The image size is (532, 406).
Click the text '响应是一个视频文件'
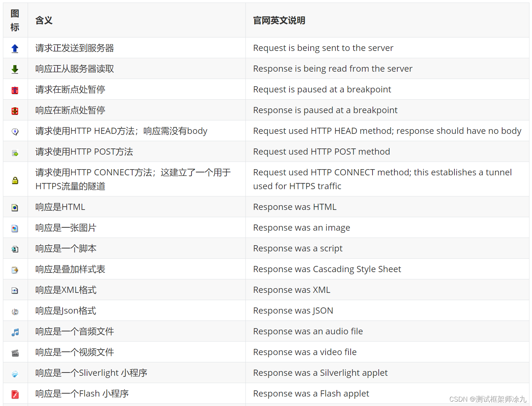click(75, 352)
